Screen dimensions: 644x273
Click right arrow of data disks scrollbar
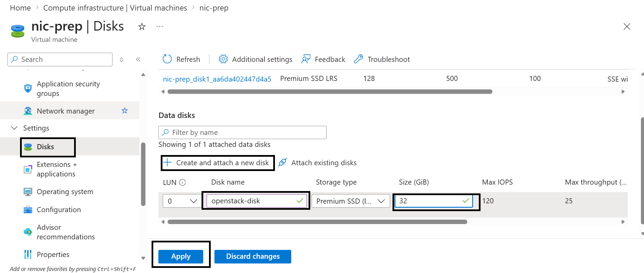(623, 222)
